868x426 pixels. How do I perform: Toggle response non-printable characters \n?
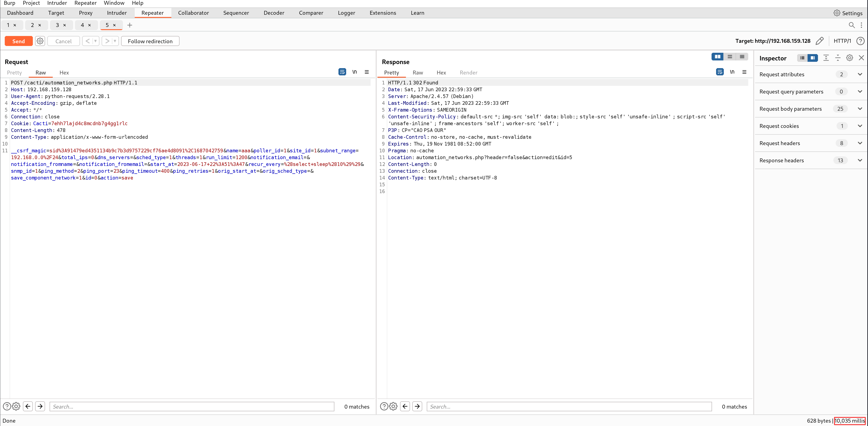[732, 72]
